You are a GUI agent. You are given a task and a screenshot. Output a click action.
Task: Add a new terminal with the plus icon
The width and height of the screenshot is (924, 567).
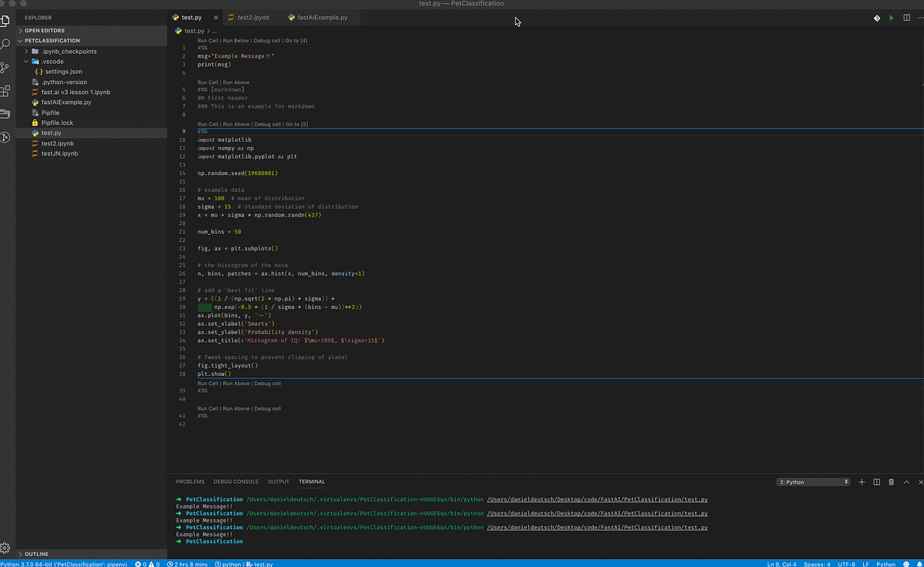click(x=862, y=481)
